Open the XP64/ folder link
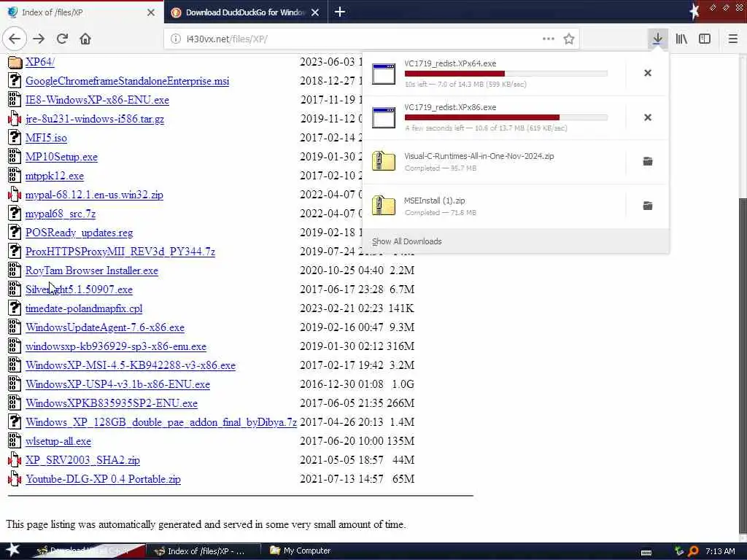This screenshot has width=747, height=560. (x=40, y=62)
